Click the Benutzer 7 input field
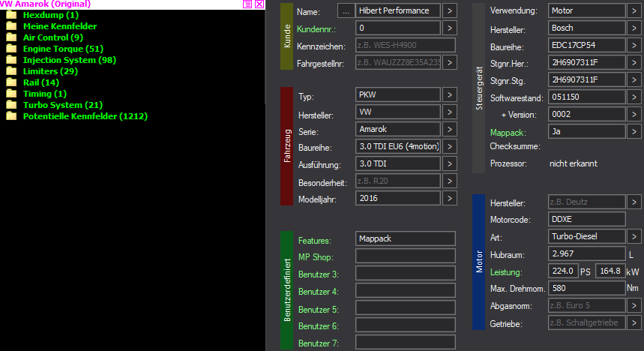This screenshot has height=351, width=644. click(406, 342)
